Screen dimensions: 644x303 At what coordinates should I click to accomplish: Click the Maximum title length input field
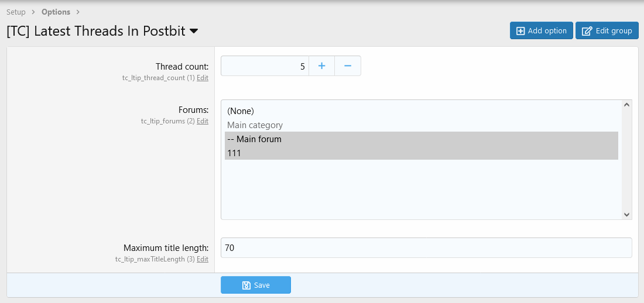(x=426, y=247)
